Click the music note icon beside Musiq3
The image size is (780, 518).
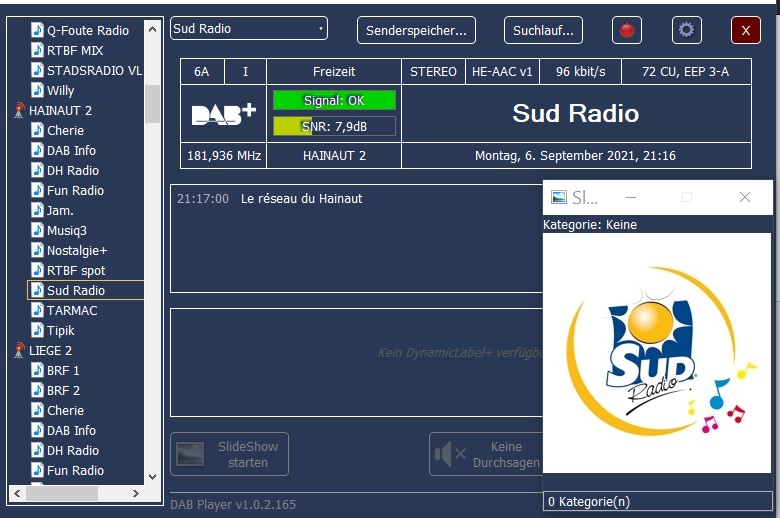37,231
